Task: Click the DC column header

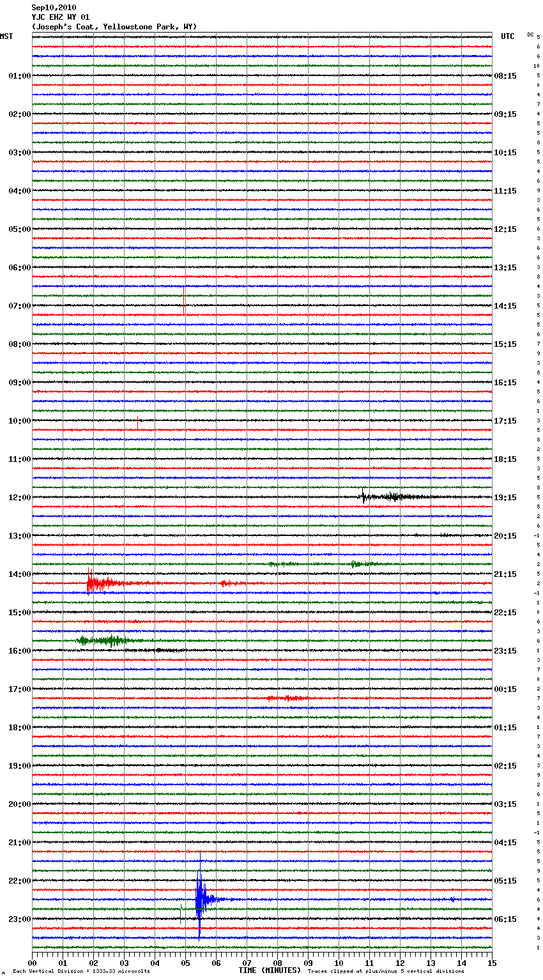Action: 530,34
